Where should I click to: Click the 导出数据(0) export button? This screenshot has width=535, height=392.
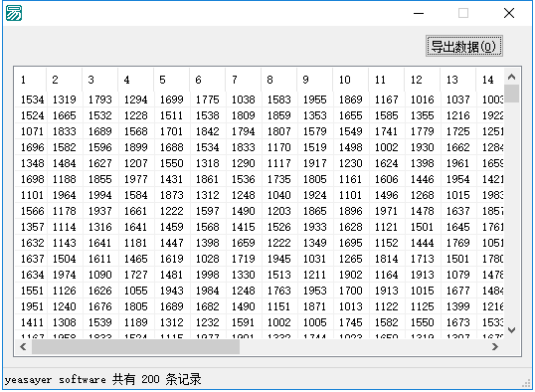(464, 46)
